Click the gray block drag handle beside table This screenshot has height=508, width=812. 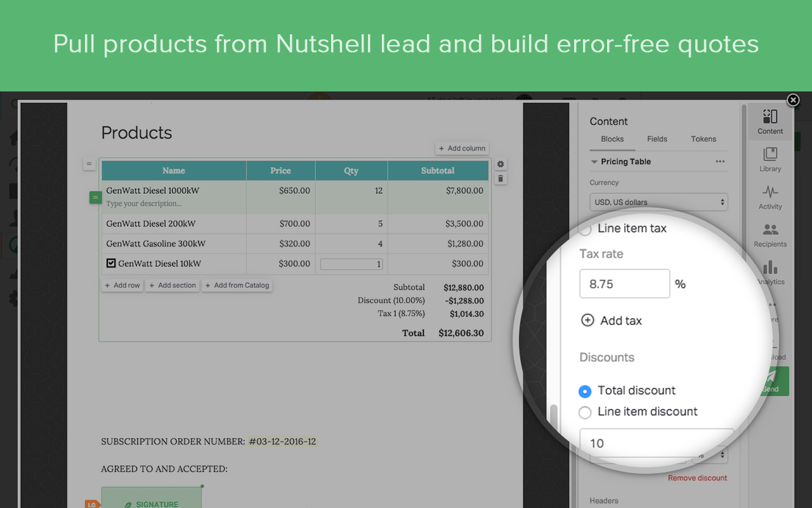click(x=89, y=164)
